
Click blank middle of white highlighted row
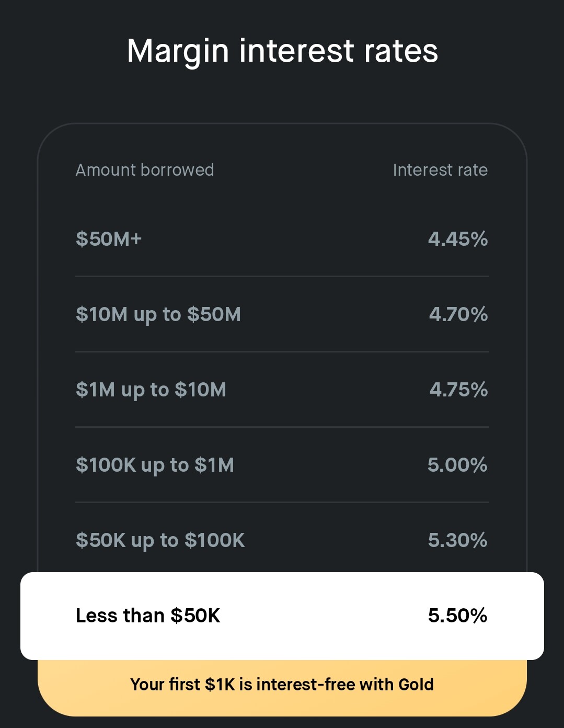tap(324, 616)
